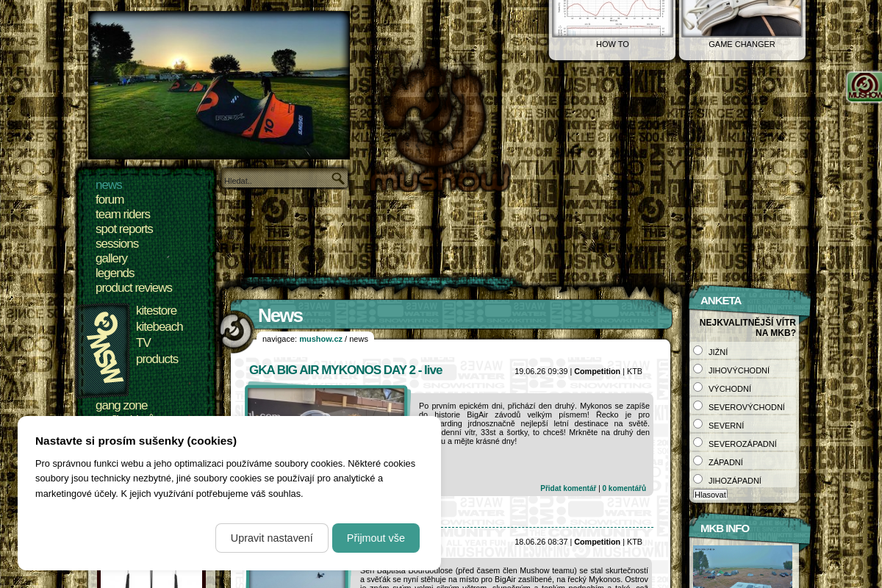
Task: Click mushow.cz breadcrumb link
Action: point(320,339)
